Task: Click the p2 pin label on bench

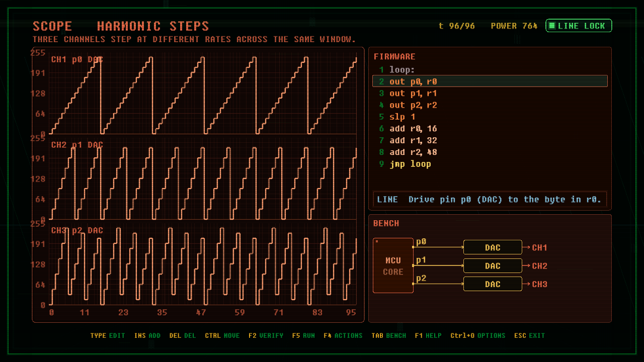Action: 421,278
